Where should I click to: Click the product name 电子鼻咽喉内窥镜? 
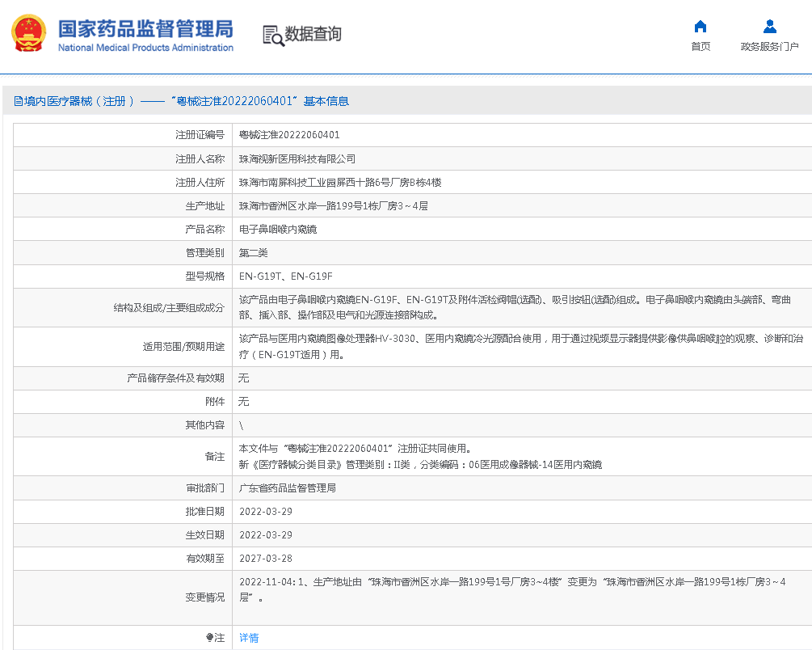click(x=278, y=229)
